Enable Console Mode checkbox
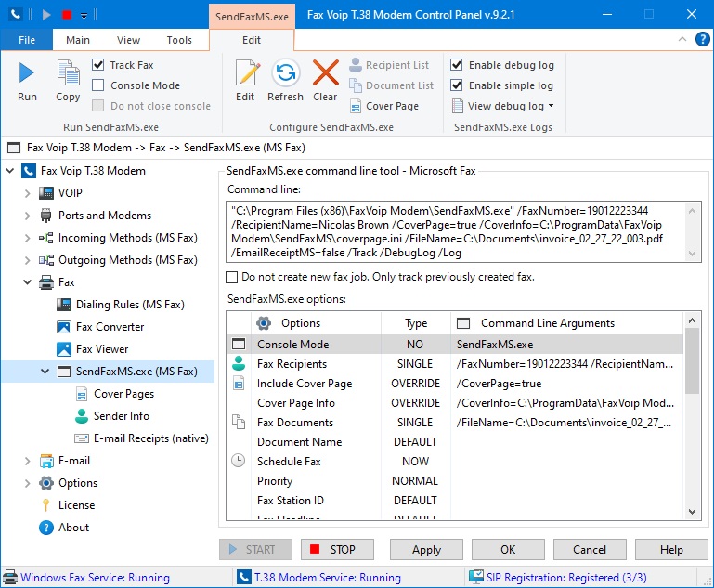Viewport: 714px width, 588px height. 97,85
